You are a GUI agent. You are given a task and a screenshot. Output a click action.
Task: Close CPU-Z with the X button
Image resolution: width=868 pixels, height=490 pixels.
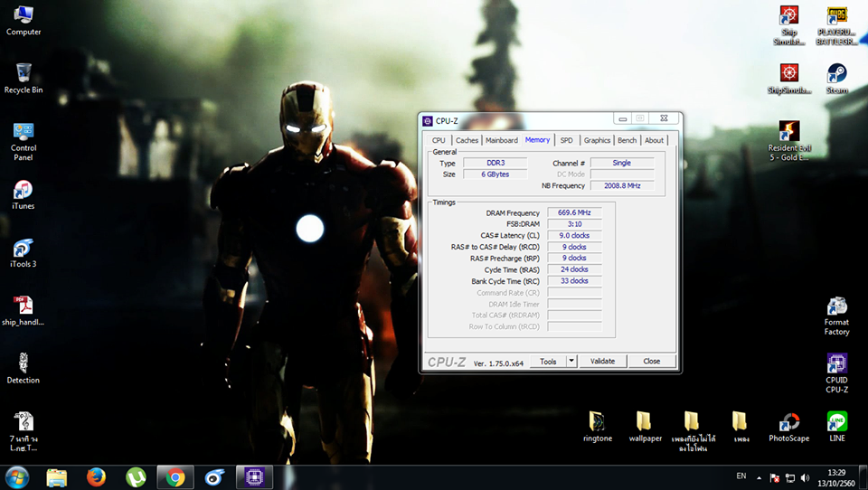[664, 118]
